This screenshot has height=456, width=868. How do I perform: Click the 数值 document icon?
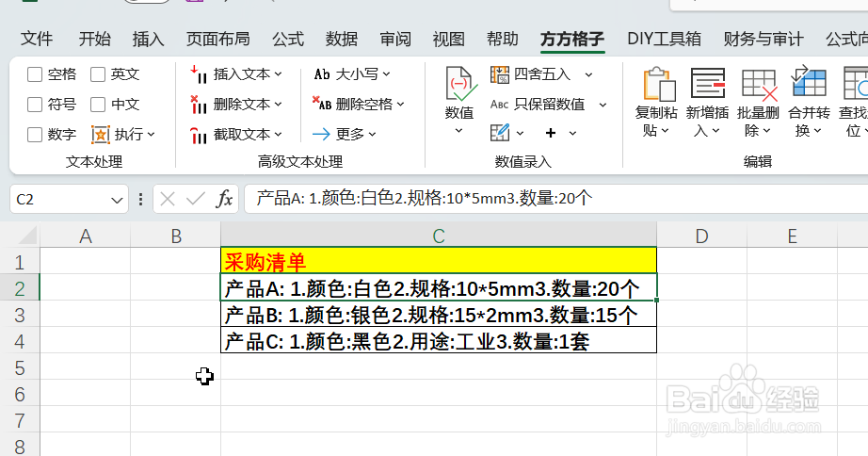pos(460,84)
